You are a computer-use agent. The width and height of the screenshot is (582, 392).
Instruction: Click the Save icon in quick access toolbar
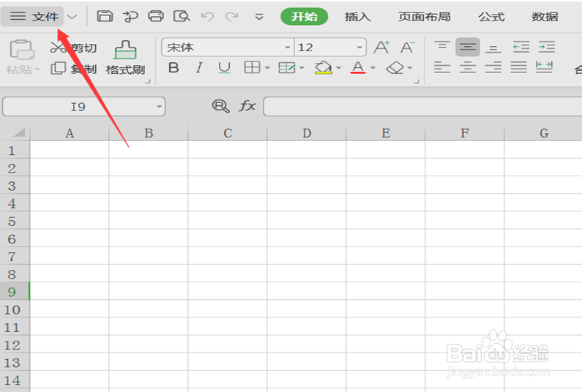pos(105,16)
